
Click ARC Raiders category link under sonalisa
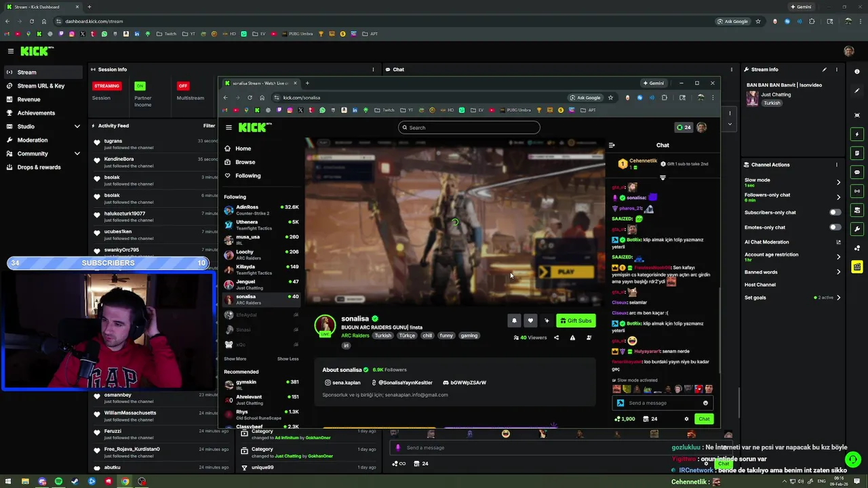[355, 335]
